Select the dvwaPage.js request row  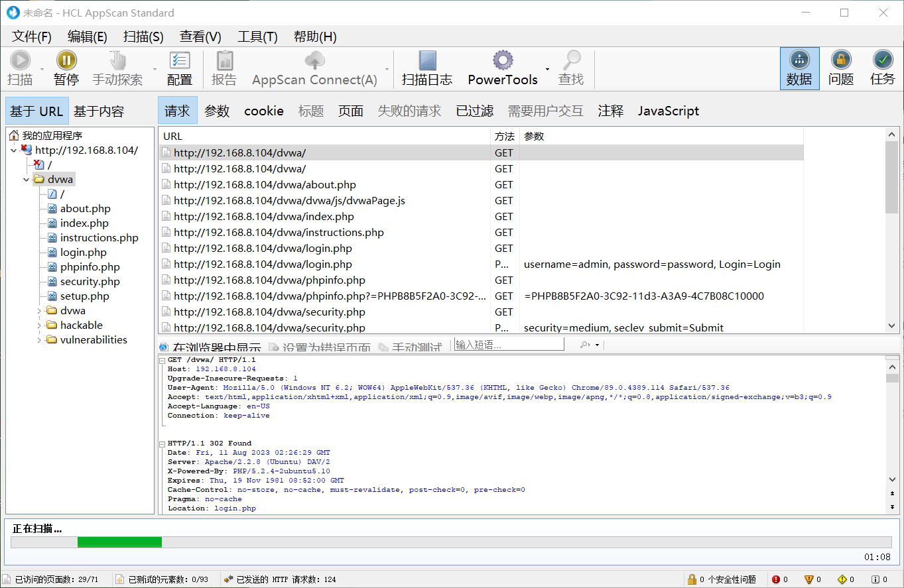click(481, 200)
